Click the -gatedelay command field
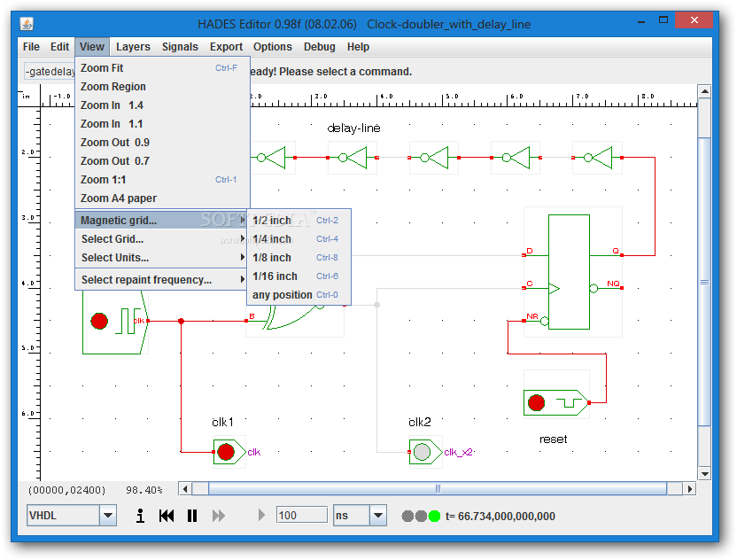The width and height of the screenshot is (737, 560). (50, 72)
